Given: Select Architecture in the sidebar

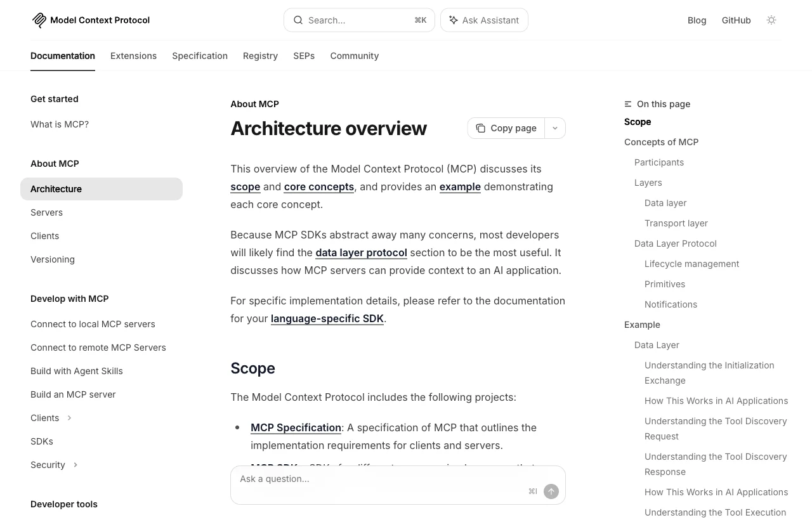Looking at the screenshot, I should [x=101, y=189].
